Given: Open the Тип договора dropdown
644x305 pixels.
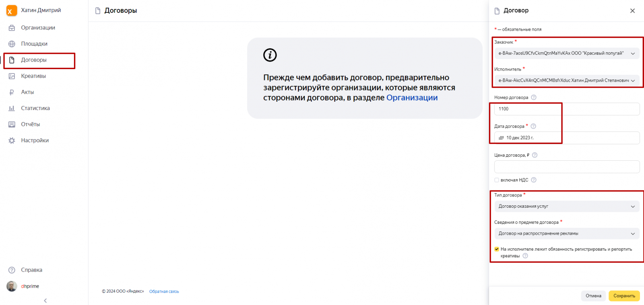Looking at the screenshot, I should pos(567,206).
